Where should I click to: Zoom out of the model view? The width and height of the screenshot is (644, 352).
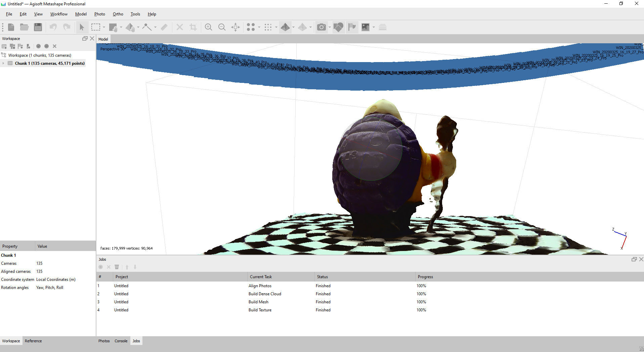(x=222, y=27)
